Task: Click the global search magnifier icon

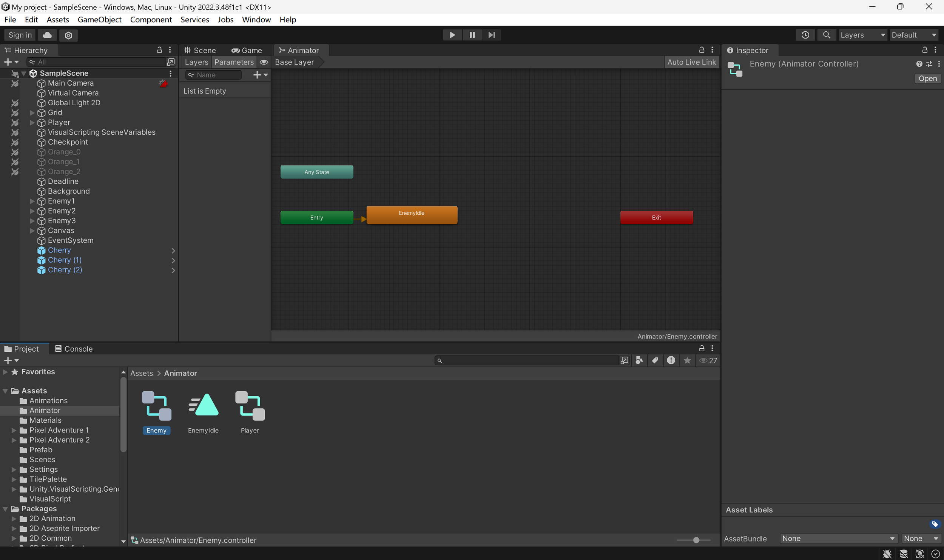Action: click(826, 35)
